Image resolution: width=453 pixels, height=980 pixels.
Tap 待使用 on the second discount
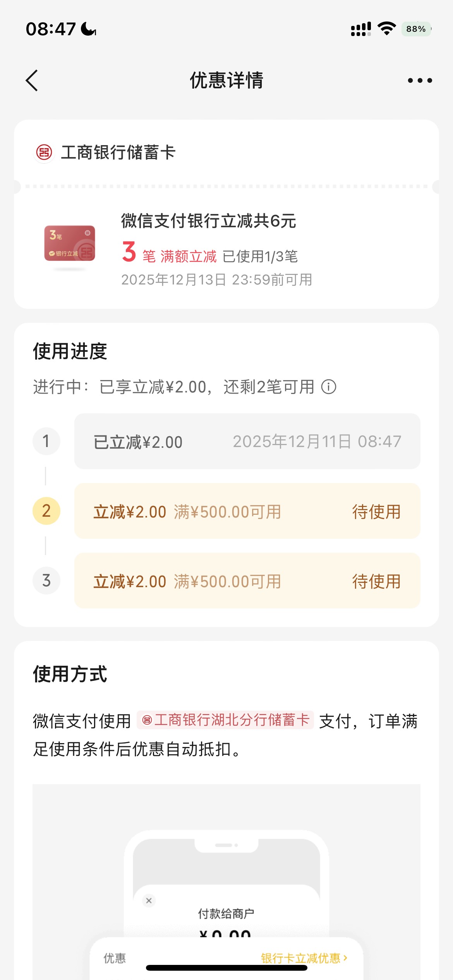coord(376,512)
